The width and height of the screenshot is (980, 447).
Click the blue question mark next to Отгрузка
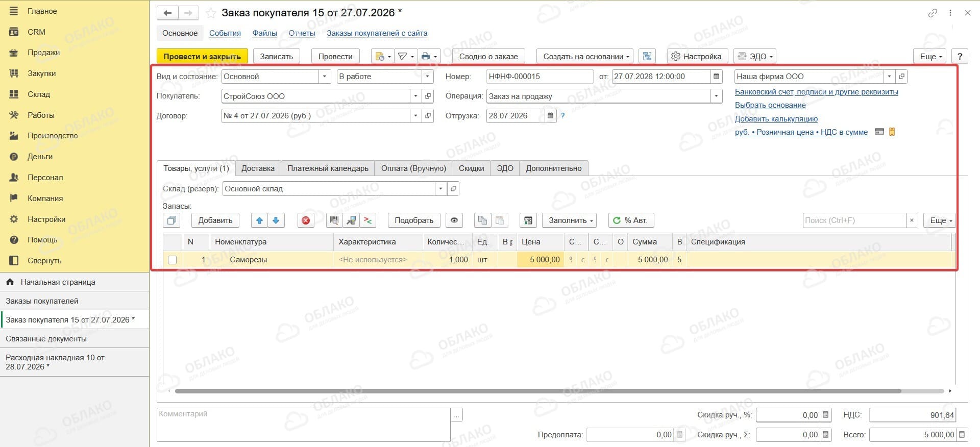click(562, 116)
